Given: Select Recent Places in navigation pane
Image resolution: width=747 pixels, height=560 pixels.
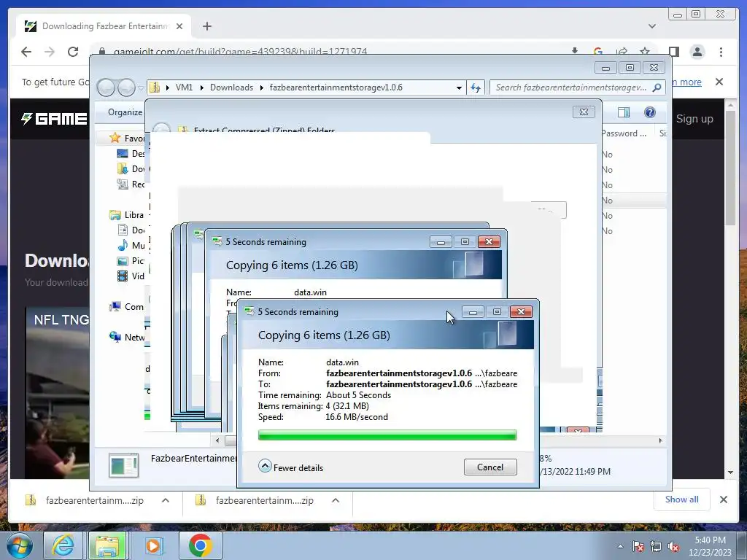Looking at the screenshot, I should click(131, 184).
